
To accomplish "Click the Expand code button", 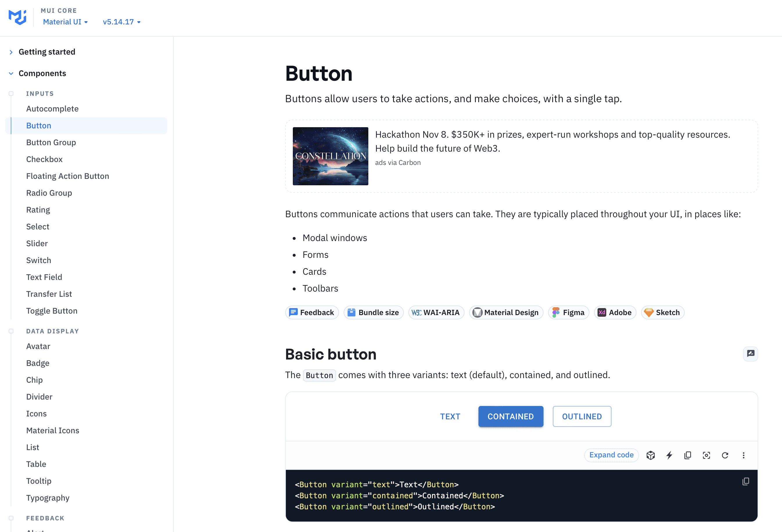I will 611,455.
